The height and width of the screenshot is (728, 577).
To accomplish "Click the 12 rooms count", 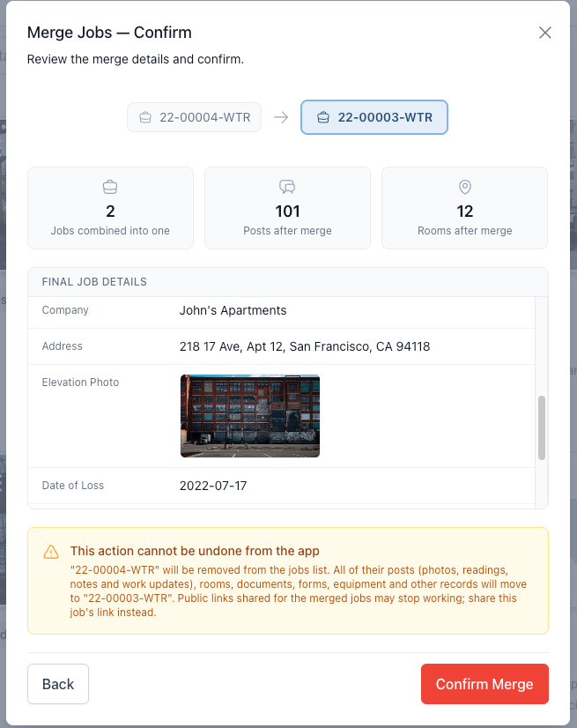I will (x=464, y=212).
